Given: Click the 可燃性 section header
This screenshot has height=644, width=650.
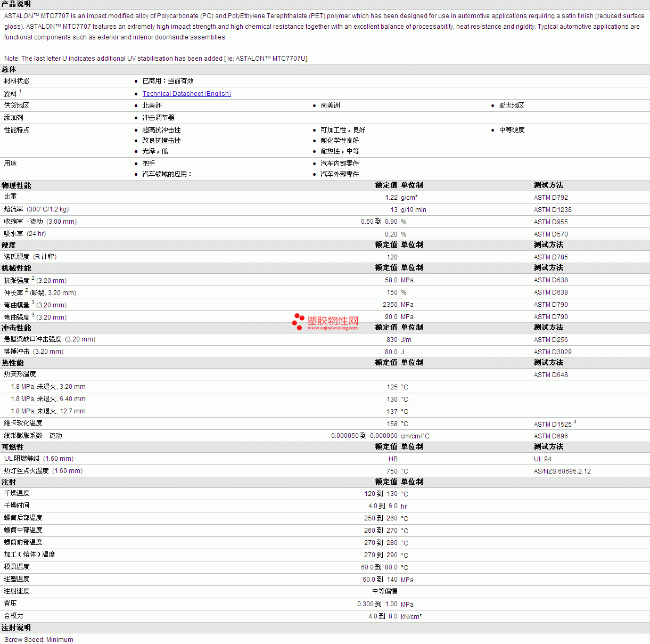Looking at the screenshot, I should 13,447.
